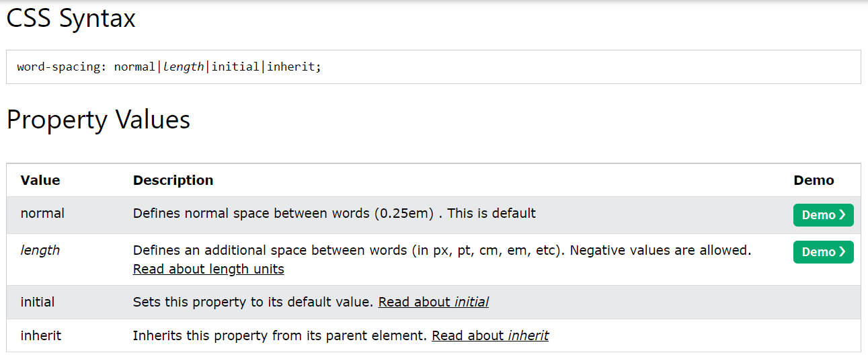Viewport: 868px width, 361px height.
Task: Click the CSS Syntax heading
Action: (71, 18)
